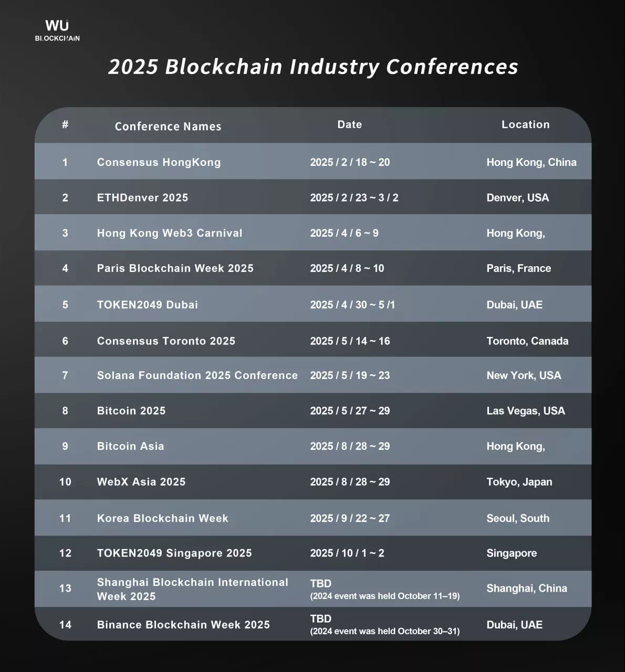
Task: Select the Conference Names column header
Action: click(168, 127)
